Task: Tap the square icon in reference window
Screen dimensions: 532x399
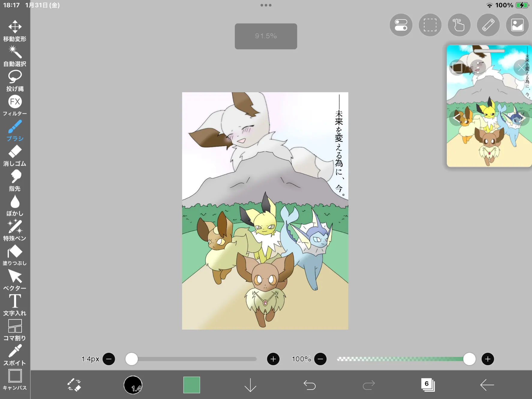Action: point(457,68)
